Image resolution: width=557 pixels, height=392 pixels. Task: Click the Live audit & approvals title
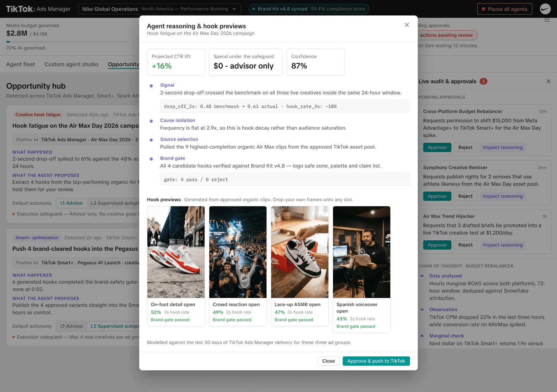click(447, 81)
